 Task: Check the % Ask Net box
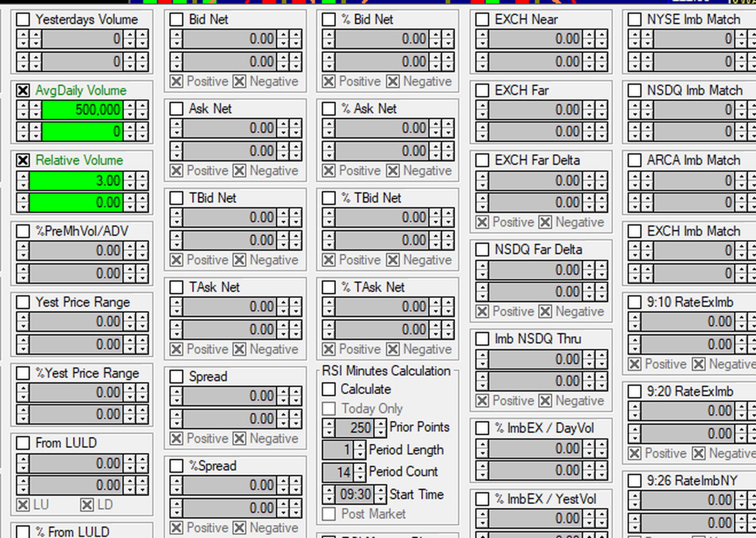coord(329,109)
